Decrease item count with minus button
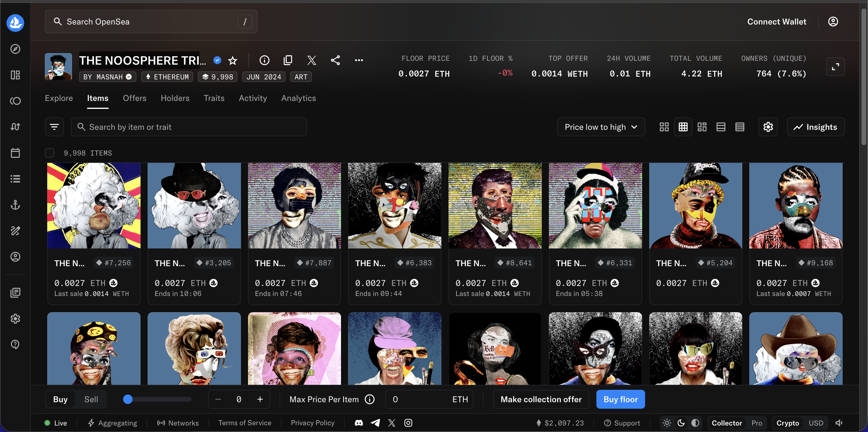The height and width of the screenshot is (432, 868). pos(218,399)
